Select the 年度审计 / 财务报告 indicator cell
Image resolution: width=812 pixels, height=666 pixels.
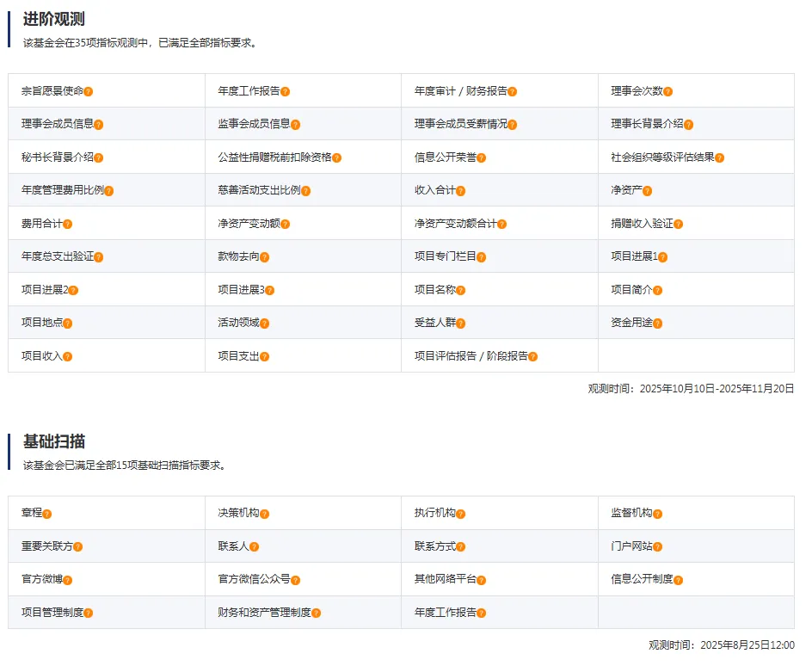[460, 90]
